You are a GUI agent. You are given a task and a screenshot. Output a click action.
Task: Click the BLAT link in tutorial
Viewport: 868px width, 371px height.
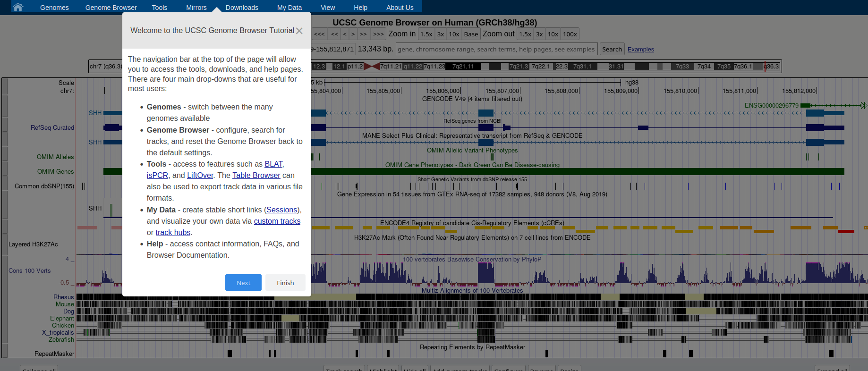pyautogui.click(x=273, y=164)
